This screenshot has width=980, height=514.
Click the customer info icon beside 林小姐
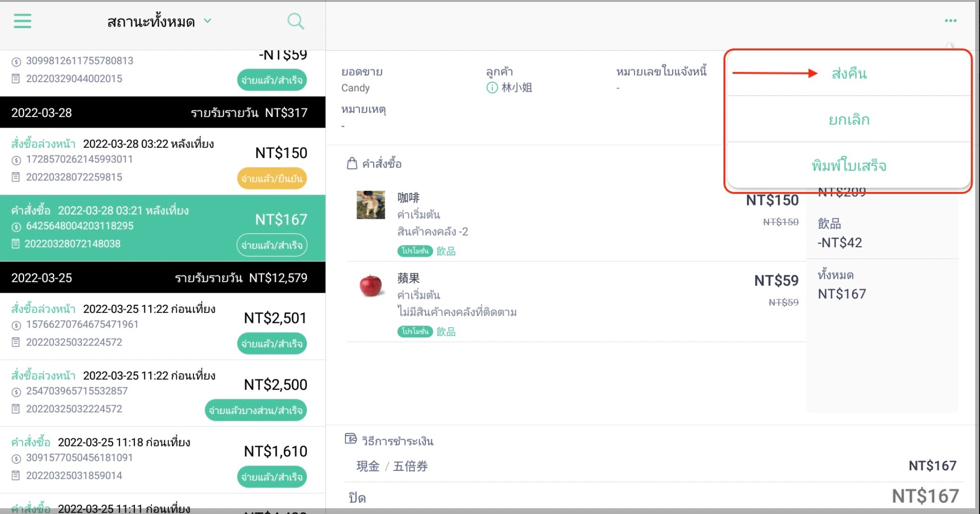pyautogui.click(x=492, y=88)
